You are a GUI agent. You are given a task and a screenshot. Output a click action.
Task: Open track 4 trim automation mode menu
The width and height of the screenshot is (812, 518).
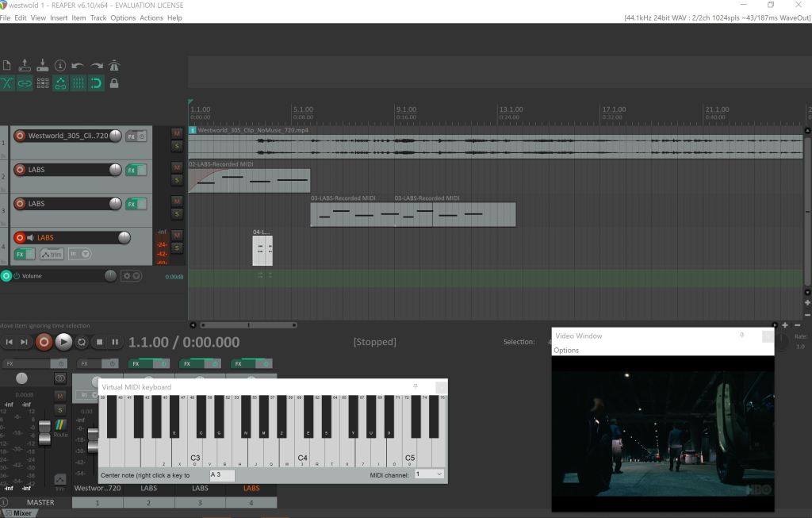(52, 254)
